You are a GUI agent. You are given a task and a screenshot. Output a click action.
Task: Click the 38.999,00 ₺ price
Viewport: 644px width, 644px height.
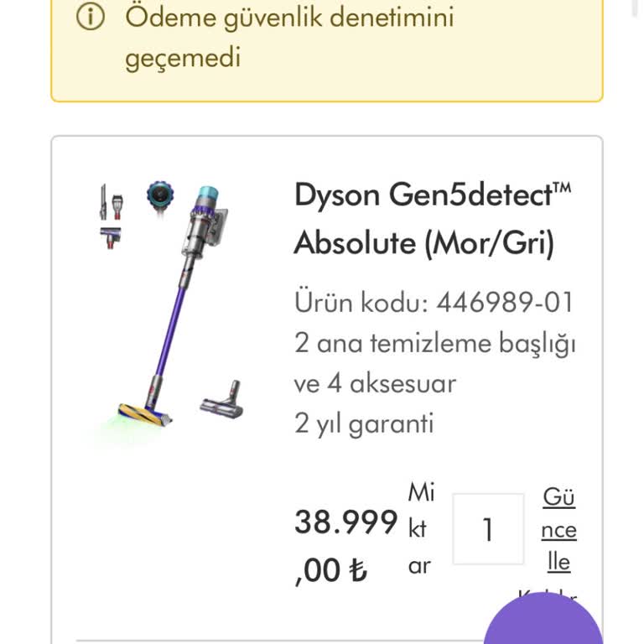pyautogui.click(x=345, y=546)
